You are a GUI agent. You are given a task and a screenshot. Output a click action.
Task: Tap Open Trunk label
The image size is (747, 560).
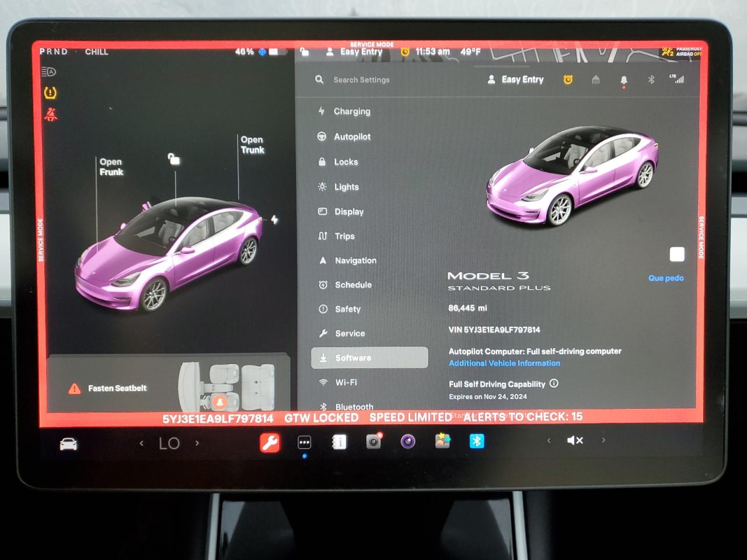click(252, 145)
